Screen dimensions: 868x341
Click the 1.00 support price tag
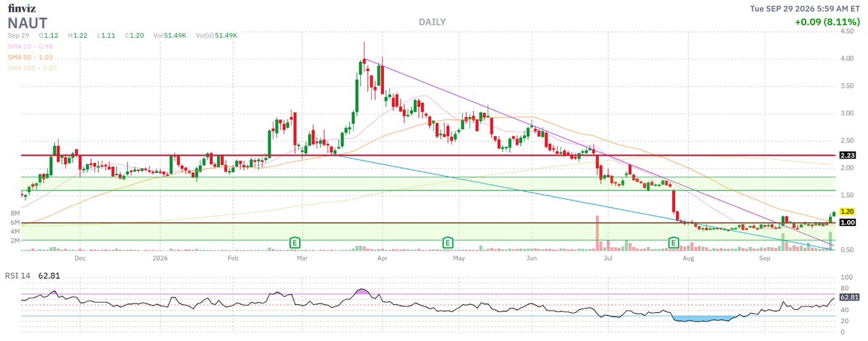[848, 223]
